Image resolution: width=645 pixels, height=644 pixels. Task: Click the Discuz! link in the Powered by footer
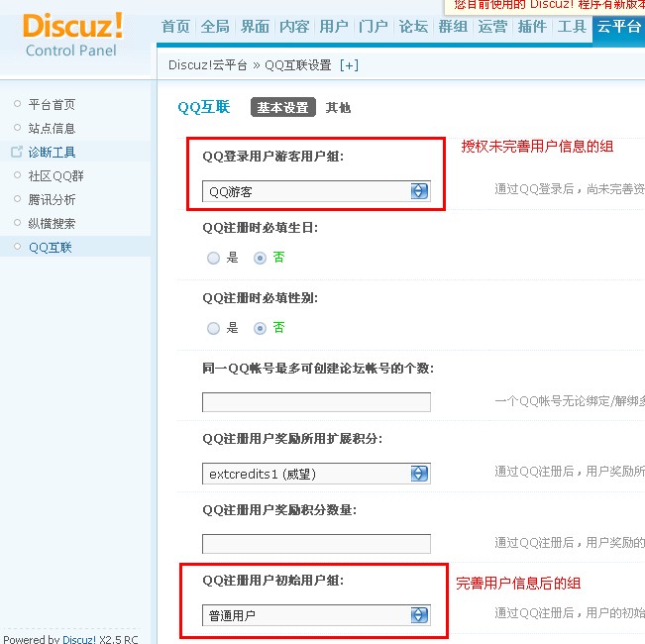pos(79,639)
